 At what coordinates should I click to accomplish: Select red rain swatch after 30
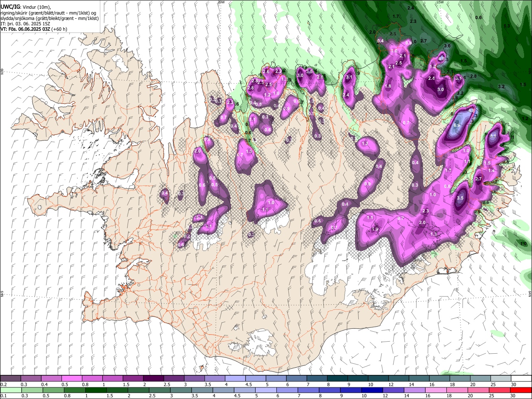pyautogui.click(x=521, y=390)
